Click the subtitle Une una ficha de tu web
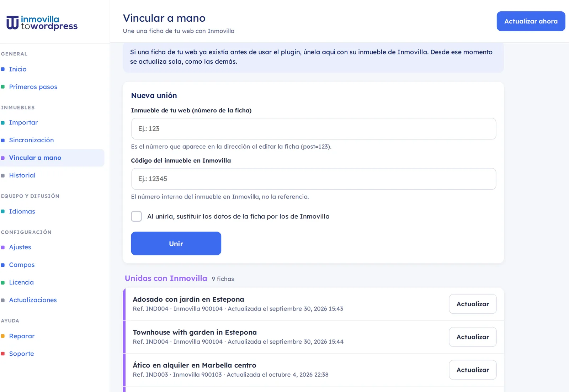569x392 pixels. (179, 31)
